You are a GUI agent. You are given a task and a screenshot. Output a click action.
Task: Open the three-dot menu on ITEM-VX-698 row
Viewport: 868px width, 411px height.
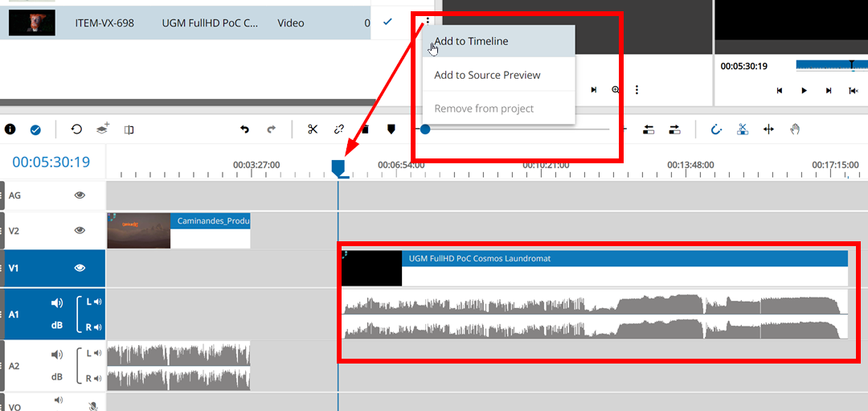tap(428, 22)
